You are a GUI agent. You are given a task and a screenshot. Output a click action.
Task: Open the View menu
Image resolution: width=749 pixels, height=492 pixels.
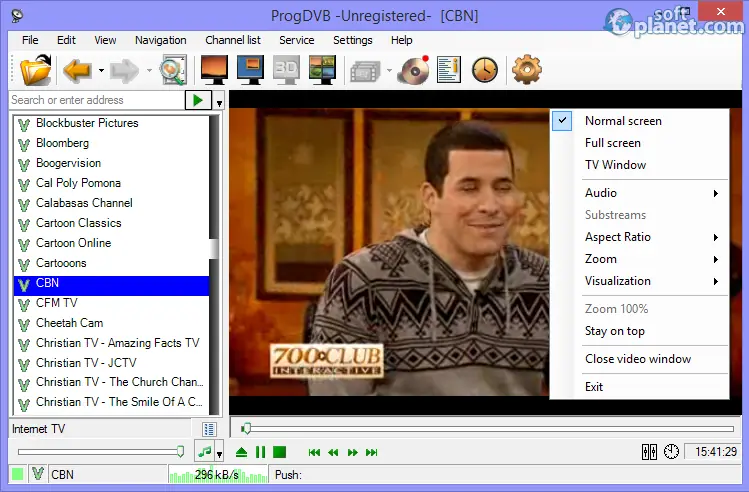105,40
